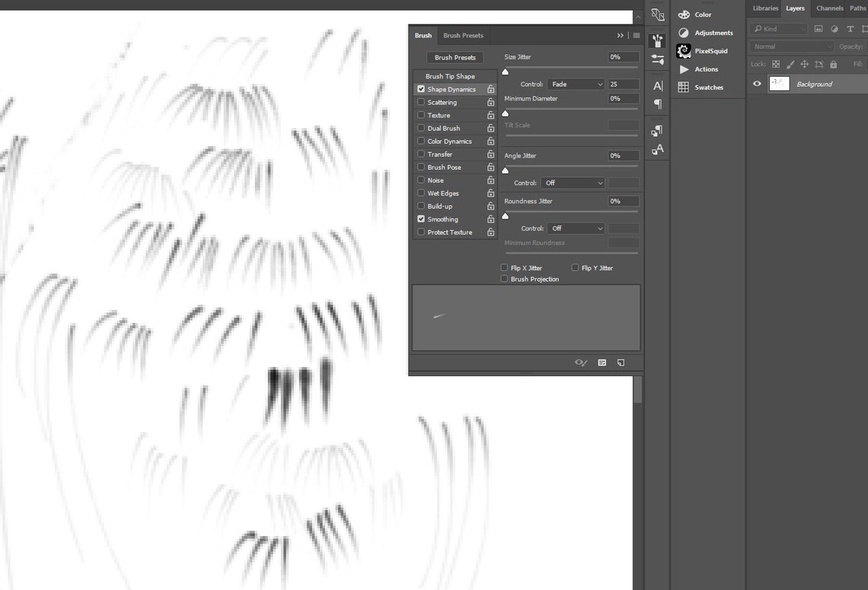Click the Size Jitter percentage field
The image size is (868, 590).
pyautogui.click(x=624, y=57)
